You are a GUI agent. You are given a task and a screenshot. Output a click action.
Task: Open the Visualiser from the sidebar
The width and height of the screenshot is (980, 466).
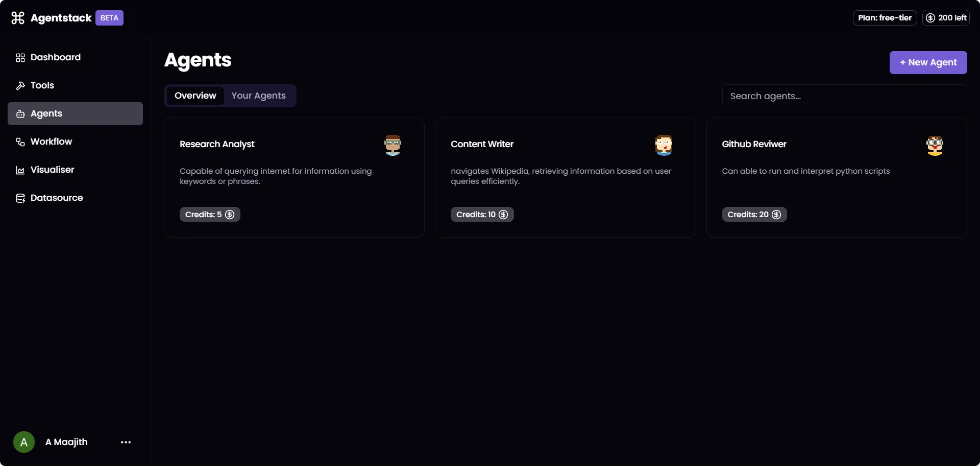tap(52, 170)
